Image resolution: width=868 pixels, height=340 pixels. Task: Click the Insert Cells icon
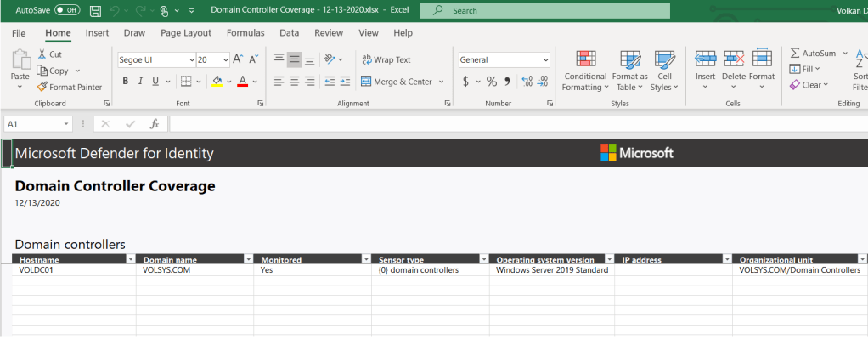coord(705,59)
